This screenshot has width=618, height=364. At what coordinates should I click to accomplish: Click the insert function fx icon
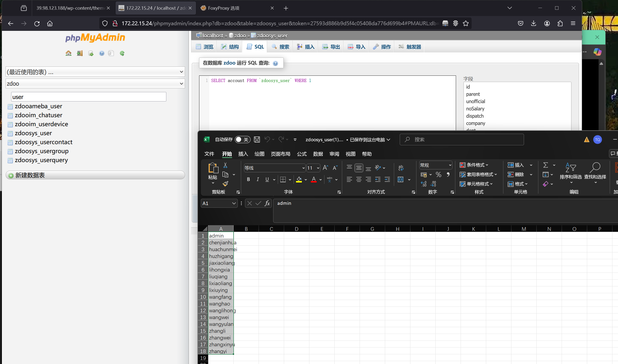[267, 203]
